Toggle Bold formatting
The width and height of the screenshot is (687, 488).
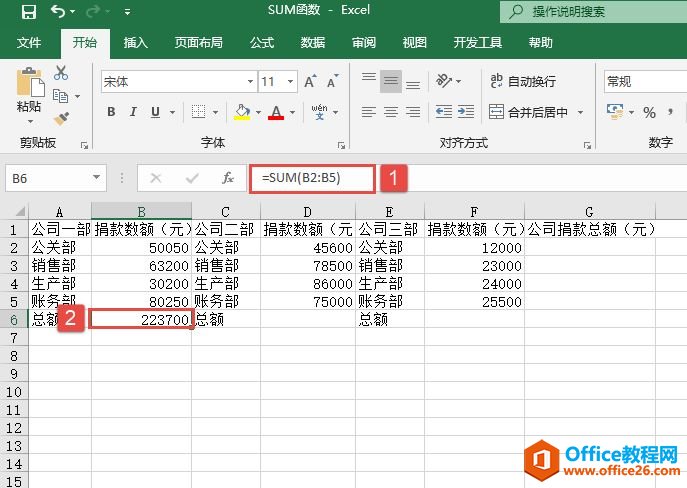tap(111, 112)
